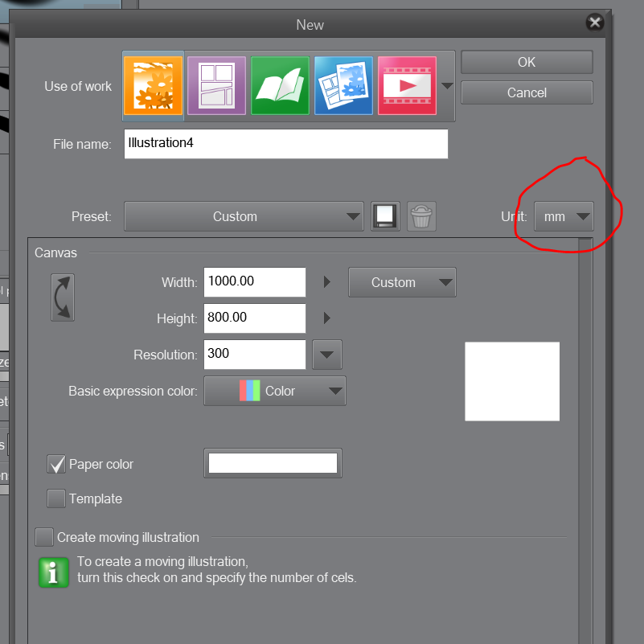Click the Width input field
This screenshot has width=644, height=644.
255,282
